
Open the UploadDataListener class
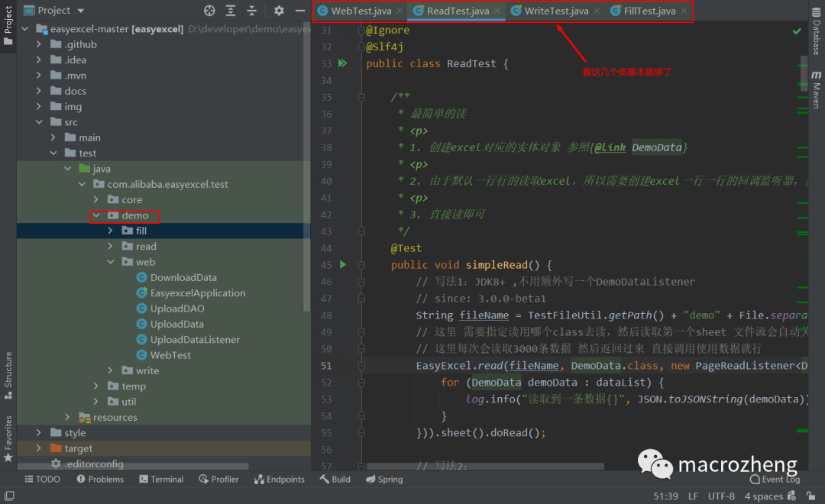pos(195,339)
